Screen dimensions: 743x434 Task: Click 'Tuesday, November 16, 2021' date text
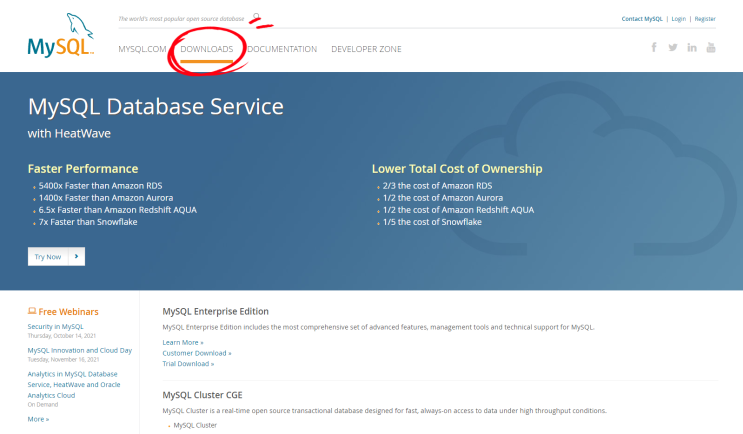63,359
